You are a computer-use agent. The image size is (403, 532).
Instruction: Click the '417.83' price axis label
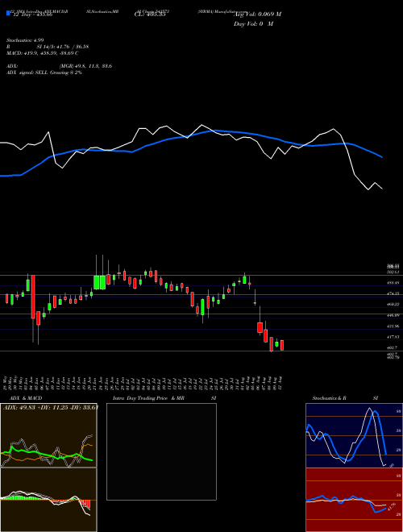click(x=395, y=337)
